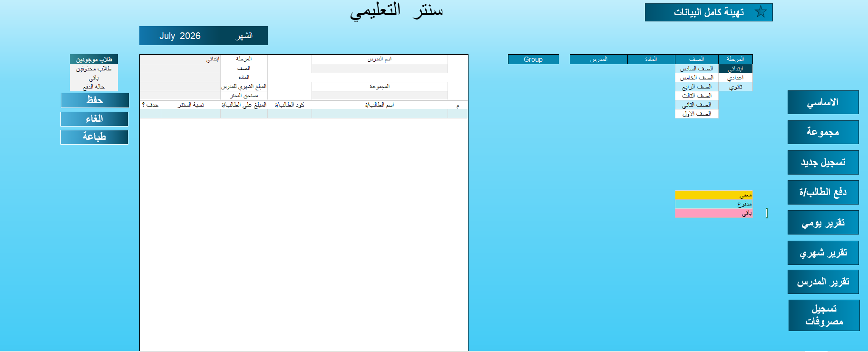The image size is (868, 352).
Task: Click the group field under المجموعة
Action: click(x=380, y=96)
